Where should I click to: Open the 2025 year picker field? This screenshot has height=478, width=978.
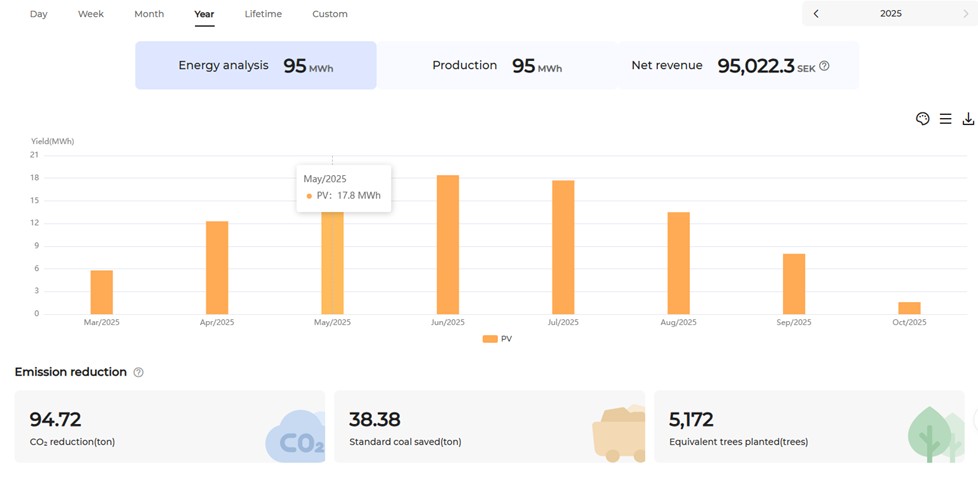890,14
